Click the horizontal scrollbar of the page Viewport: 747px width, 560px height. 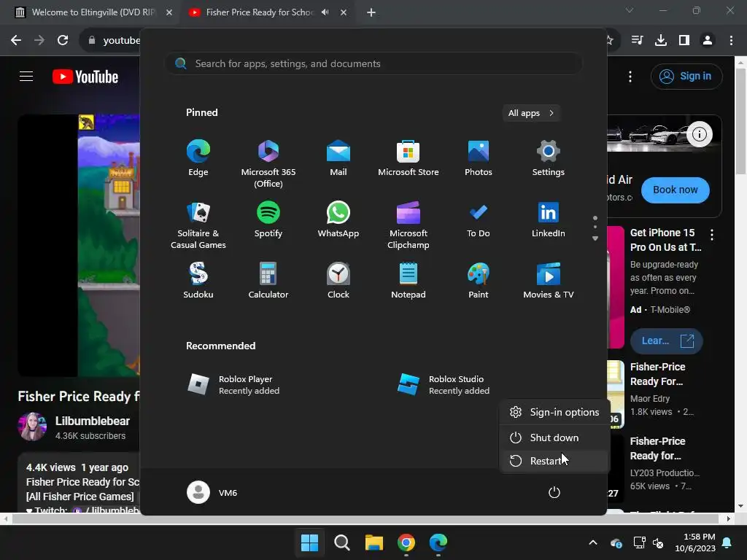point(367,518)
